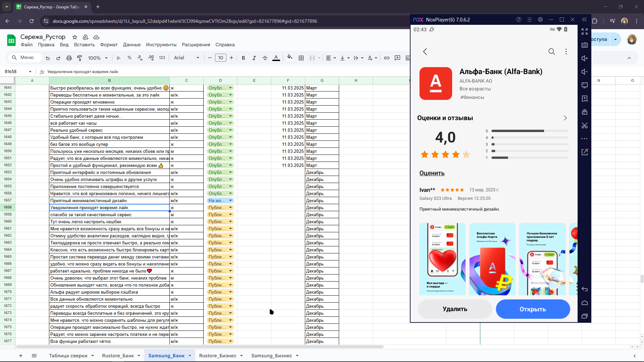Image resolution: width=644 pixels, height=362 pixels.
Task: Click the fill color bucket icon
Action: pyautogui.click(x=290, y=58)
